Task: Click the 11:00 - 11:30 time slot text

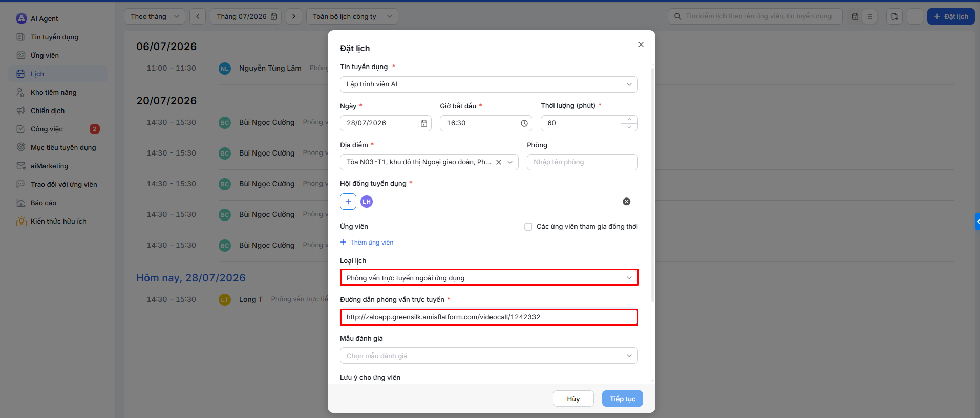Action: click(x=172, y=68)
